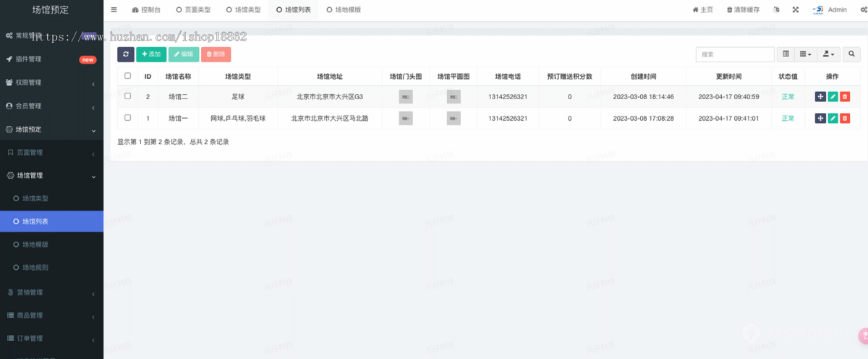The height and width of the screenshot is (359, 868).
Task: Open 插件管理 in the sidebar
Action: point(51,59)
